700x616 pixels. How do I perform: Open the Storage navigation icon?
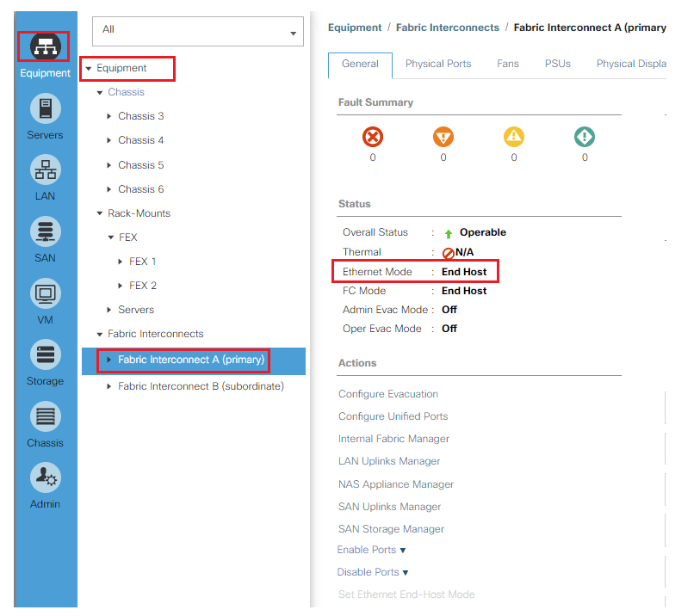tap(45, 355)
